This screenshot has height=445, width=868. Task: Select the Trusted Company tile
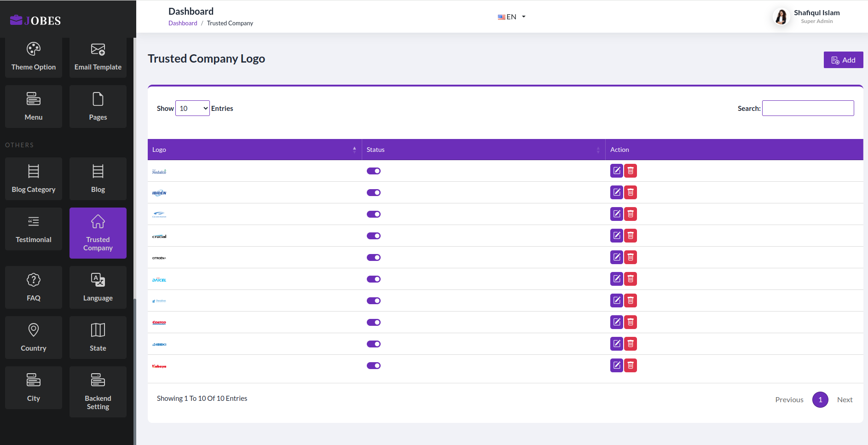click(x=98, y=233)
